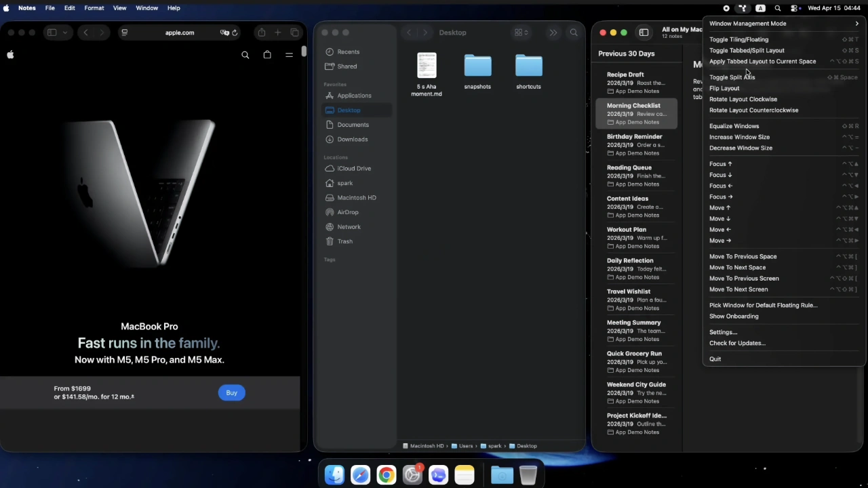The height and width of the screenshot is (488, 868).
Task: Open a new tab in Safari
Action: 278,33
